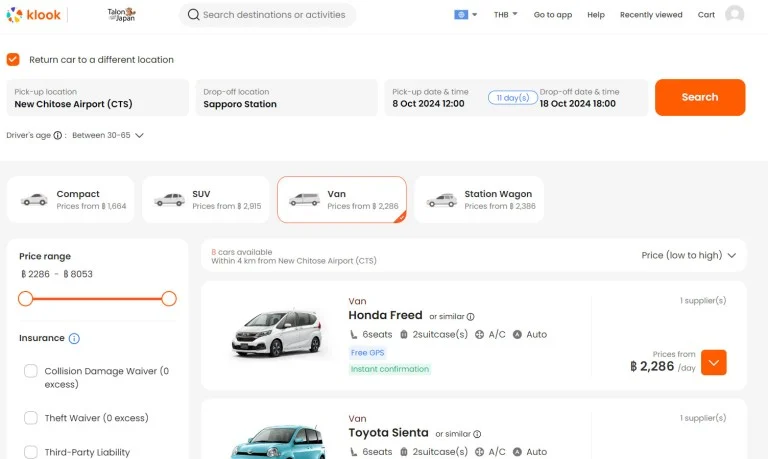Click the Toyota Sienta title
This screenshot has height=459, width=768.
coord(388,433)
